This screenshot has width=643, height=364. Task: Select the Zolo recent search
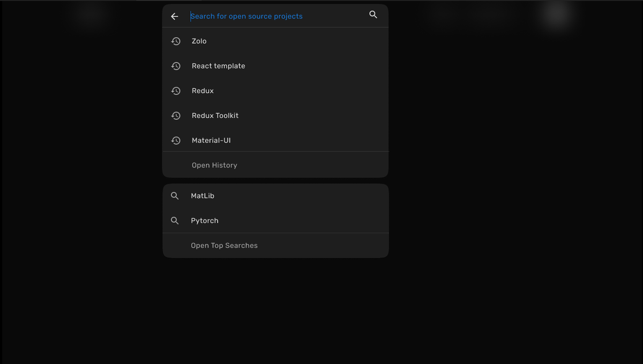tap(275, 41)
